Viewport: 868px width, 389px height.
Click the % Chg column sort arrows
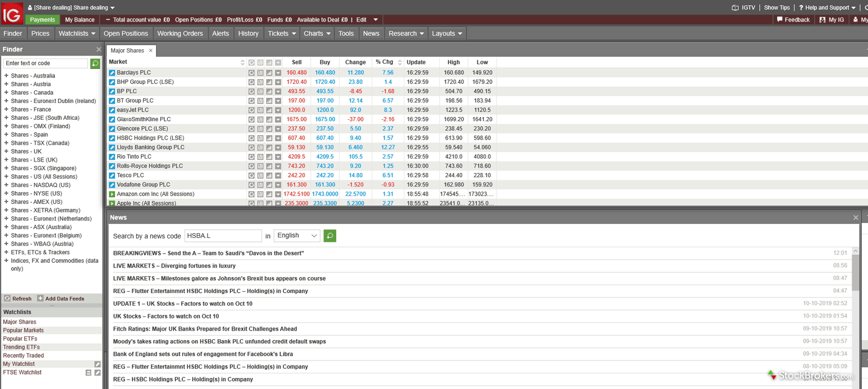click(400, 63)
